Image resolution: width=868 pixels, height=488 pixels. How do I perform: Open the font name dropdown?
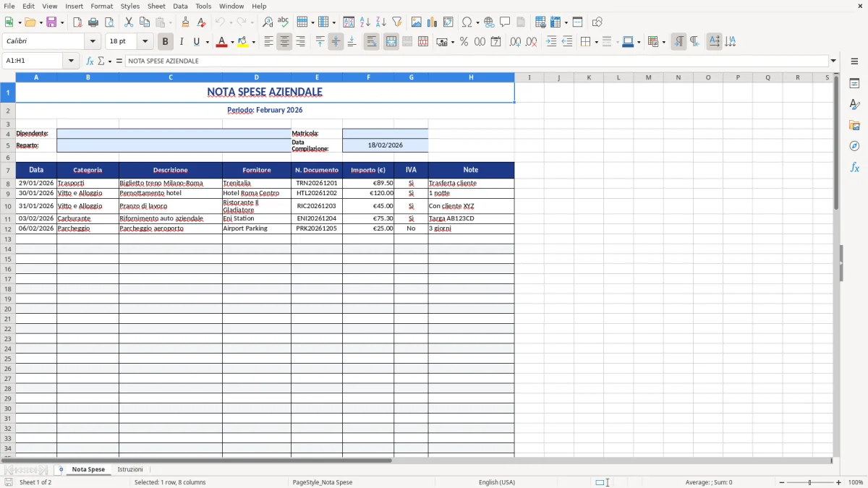click(x=93, y=40)
